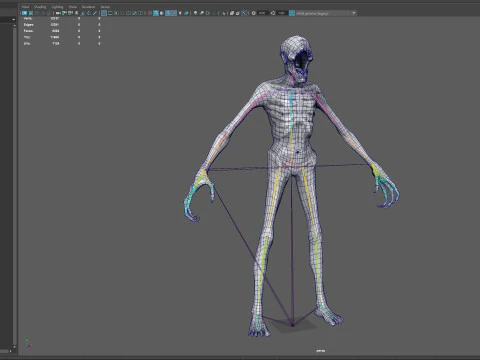480x360 pixels.
Task: Open the Renderer panel menu
Action: click(88, 7)
